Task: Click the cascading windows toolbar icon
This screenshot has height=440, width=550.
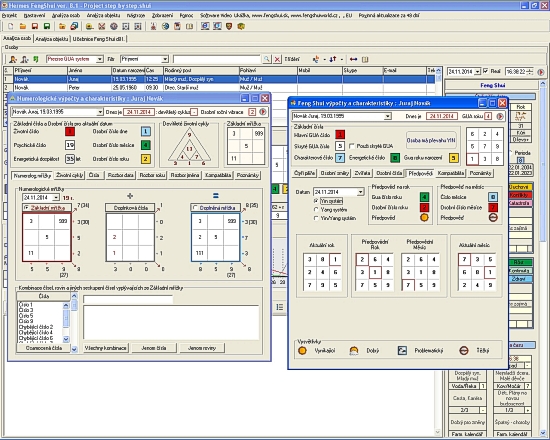Action: pyautogui.click(x=74, y=26)
